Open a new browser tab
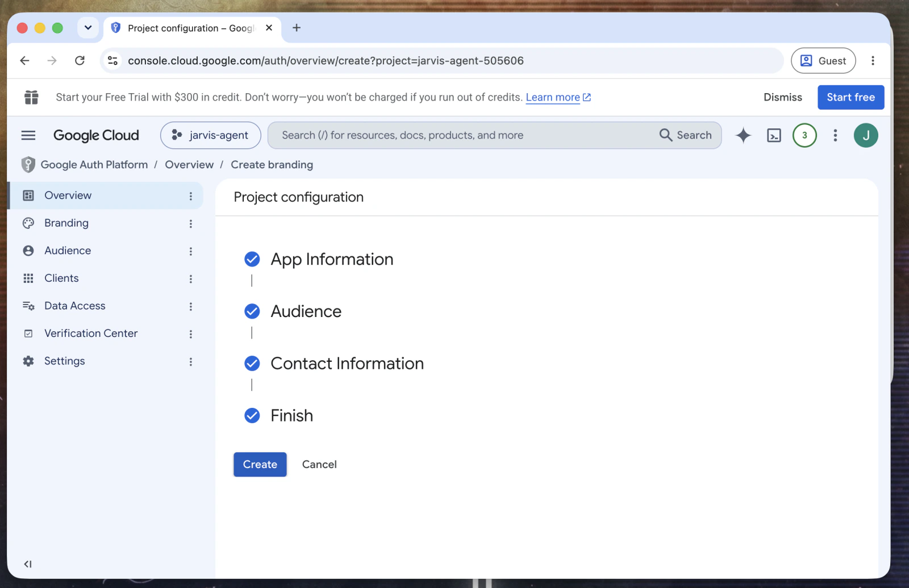 (x=297, y=28)
